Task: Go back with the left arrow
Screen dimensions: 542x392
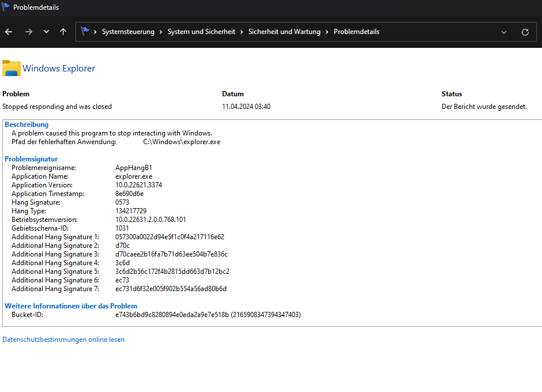Action: click(x=9, y=32)
